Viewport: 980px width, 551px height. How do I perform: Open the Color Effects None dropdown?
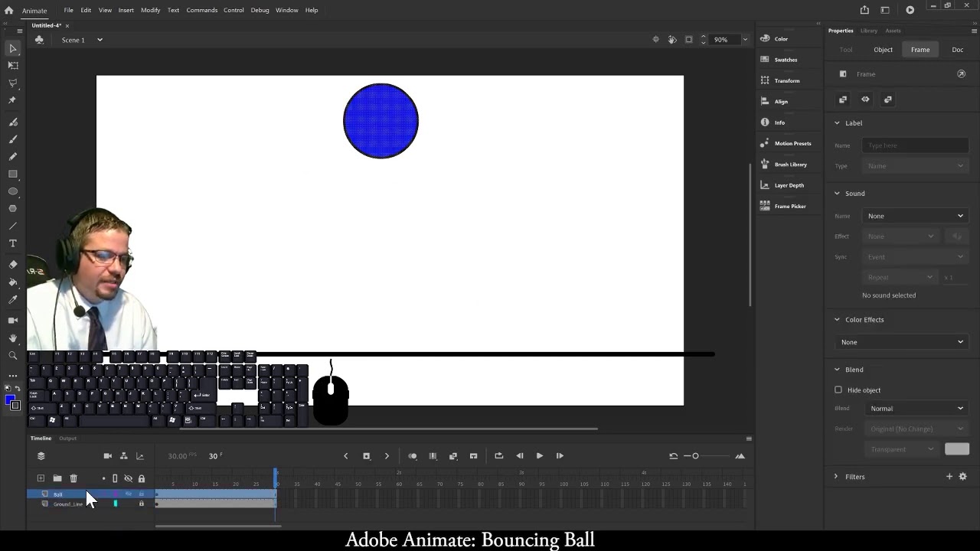point(902,342)
